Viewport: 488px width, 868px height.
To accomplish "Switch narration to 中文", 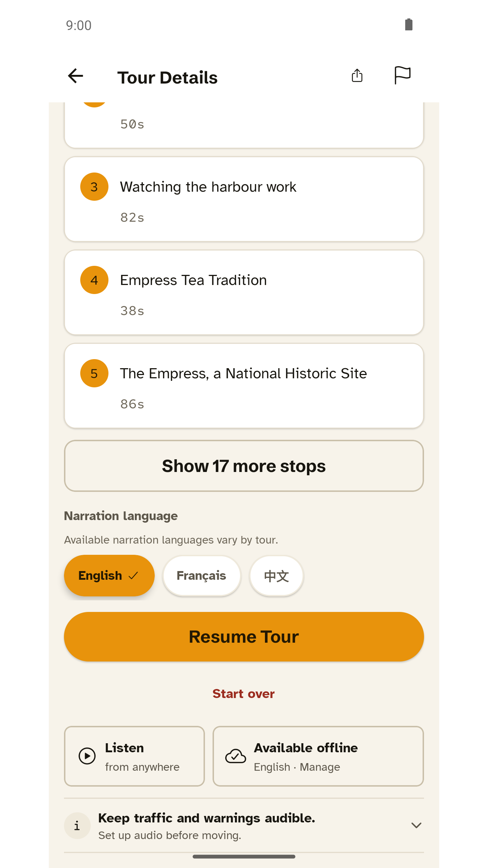I will (277, 575).
